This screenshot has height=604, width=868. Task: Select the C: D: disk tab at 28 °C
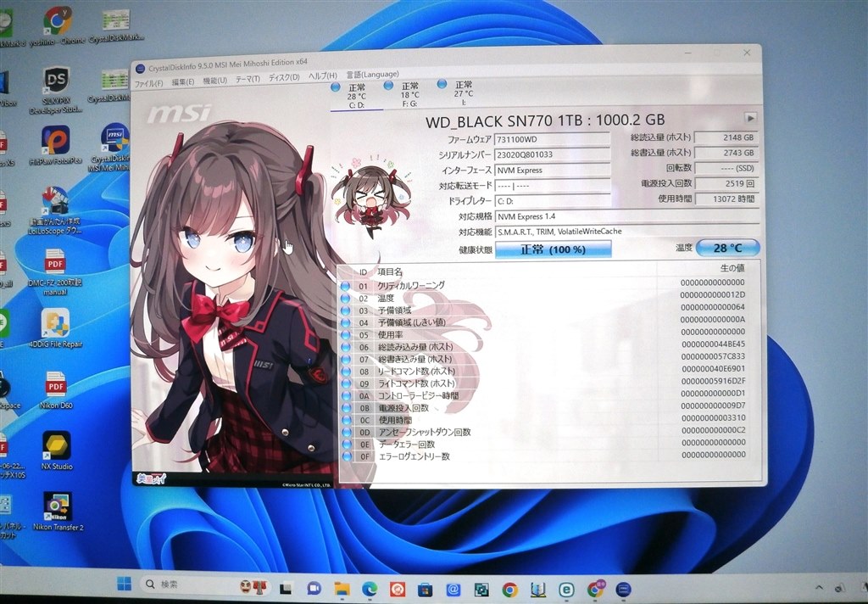[356, 95]
